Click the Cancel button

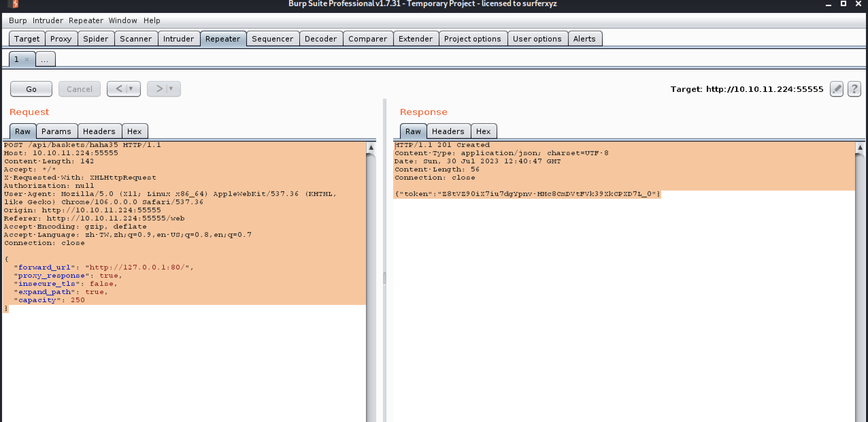click(80, 89)
